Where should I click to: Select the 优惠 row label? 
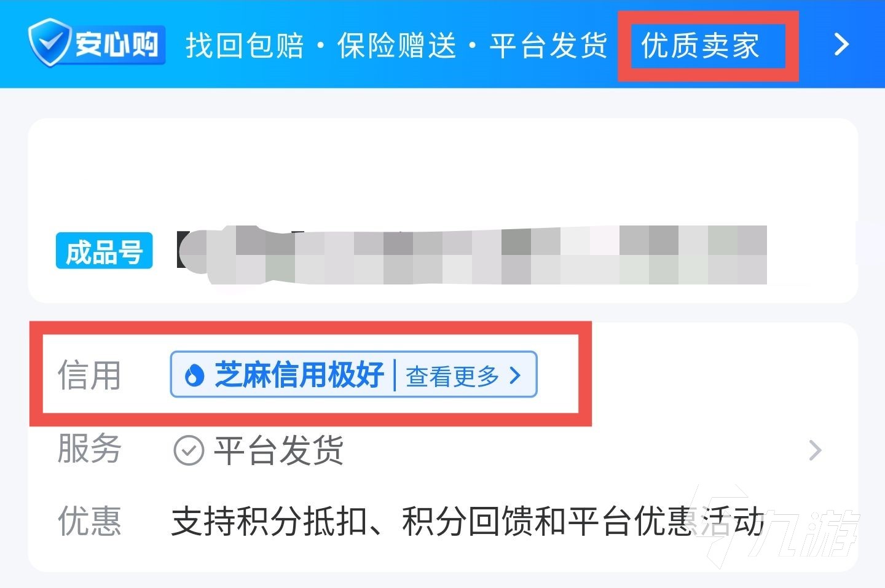click(89, 522)
